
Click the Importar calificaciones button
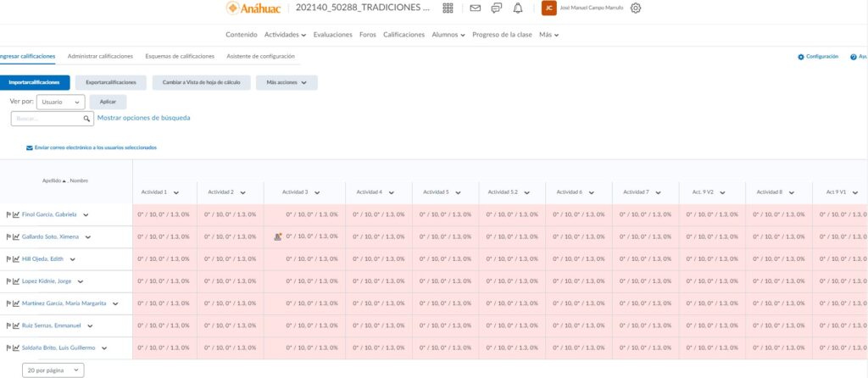pos(34,83)
